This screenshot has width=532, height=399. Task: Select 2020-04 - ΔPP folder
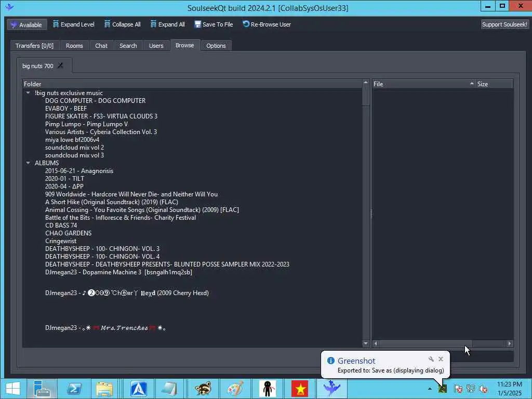pyautogui.click(x=64, y=187)
